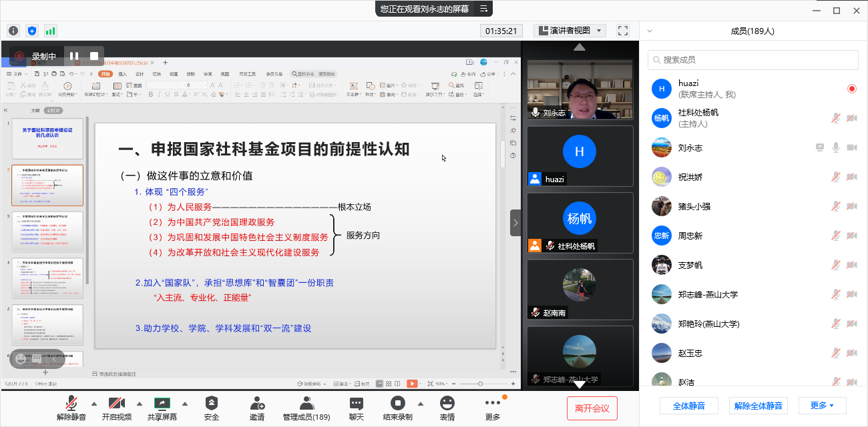Open the emoji reactions

pyautogui.click(x=447, y=408)
